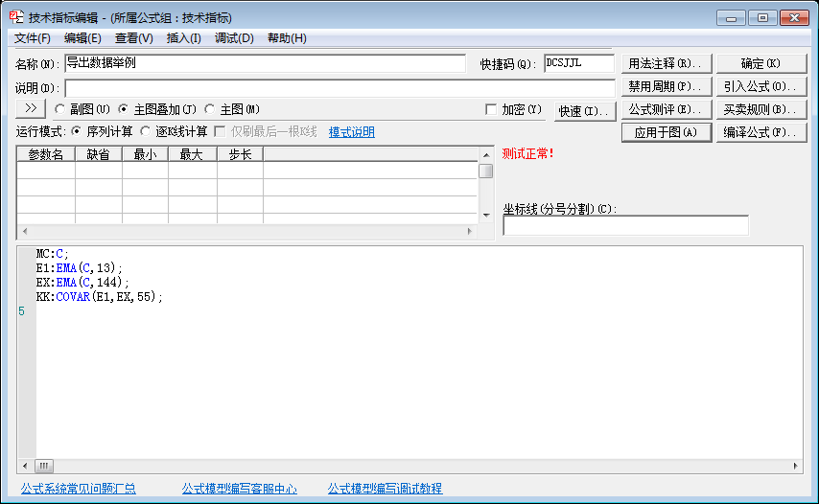This screenshot has height=504, width=819.
Task: Click parameter table scroll up arrow
Action: 486,155
